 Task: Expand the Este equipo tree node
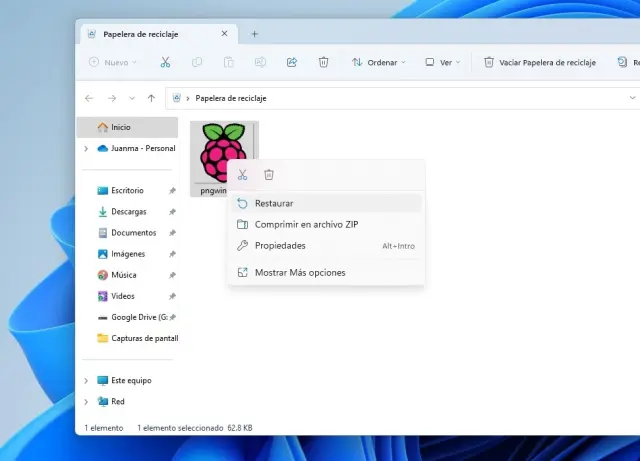point(86,381)
